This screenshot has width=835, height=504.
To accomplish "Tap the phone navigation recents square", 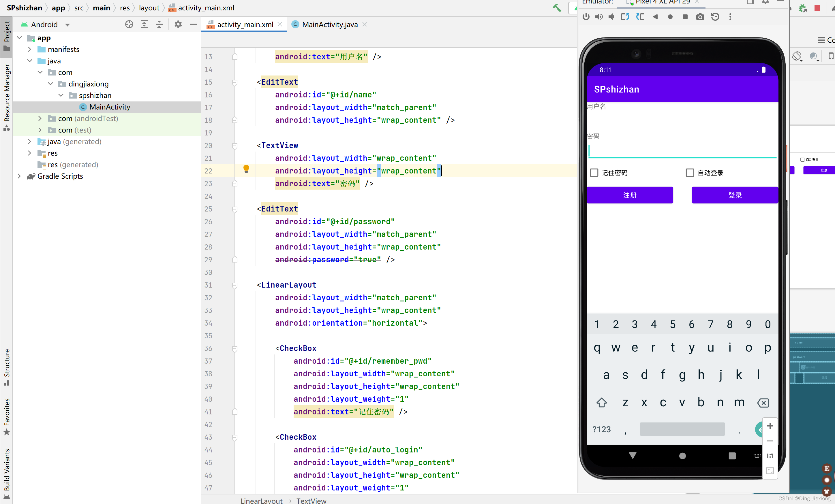I will (x=732, y=456).
